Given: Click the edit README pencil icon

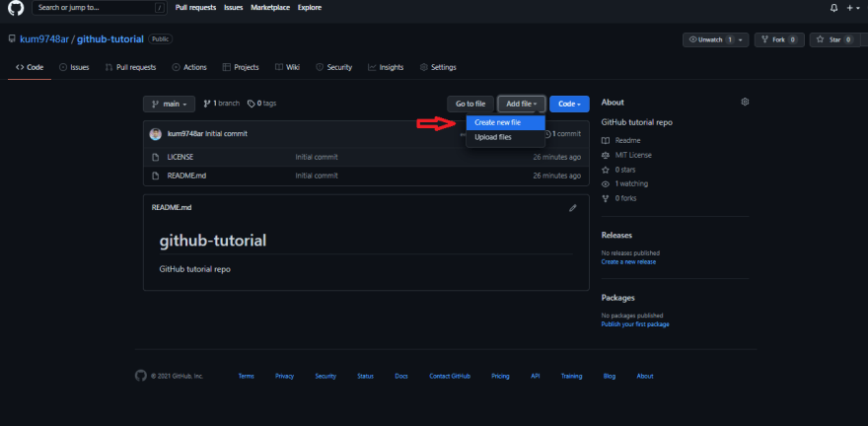Looking at the screenshot, I should click(572, 208).
